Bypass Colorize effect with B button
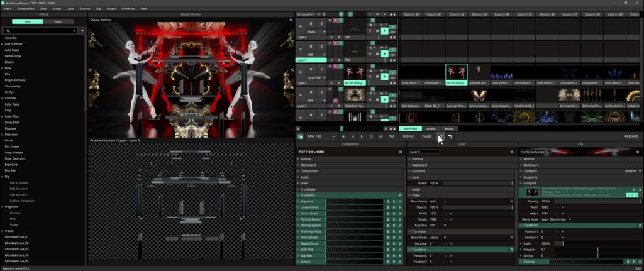Image resolution: width=644 pixels, height=271 pixels. [x=628, y=262]
